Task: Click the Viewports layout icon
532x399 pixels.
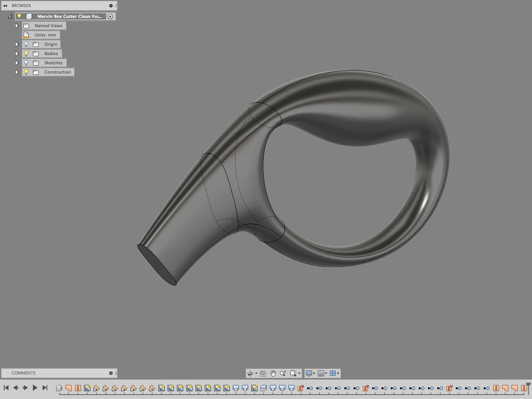Action: pyautogui.click(x=332, y=373)
